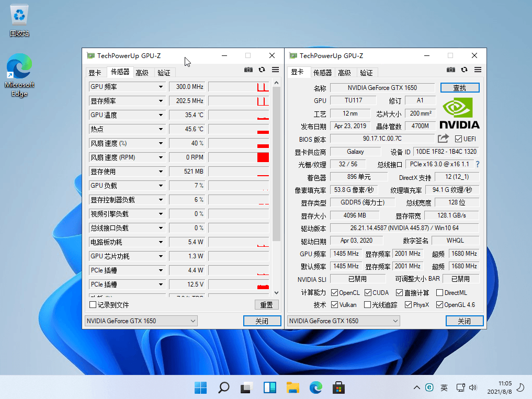Image resolution: width=532 pixels, height=399 pixels.
Task: Expand the 风扇速度 (RPM) sensor dropdown
Action: [161, 157]
